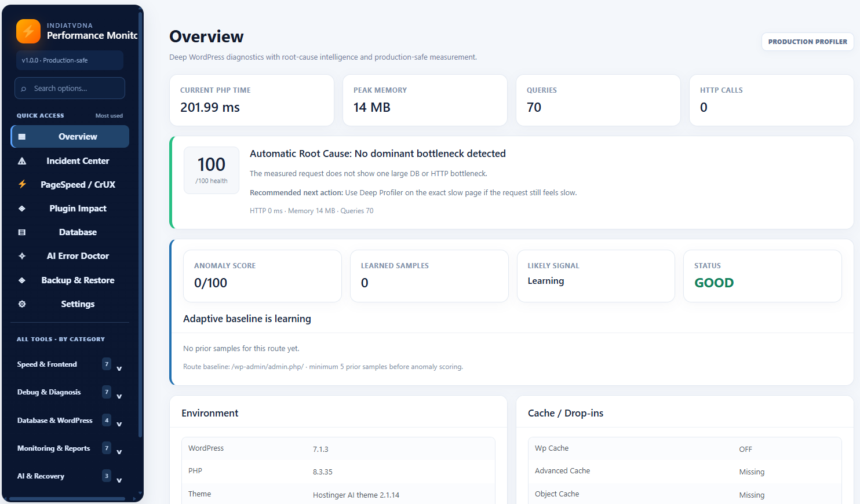Click the Anomaly Score 0/100 value
Viewport: 860px width, 504px height.
click(x=210, y=283)
